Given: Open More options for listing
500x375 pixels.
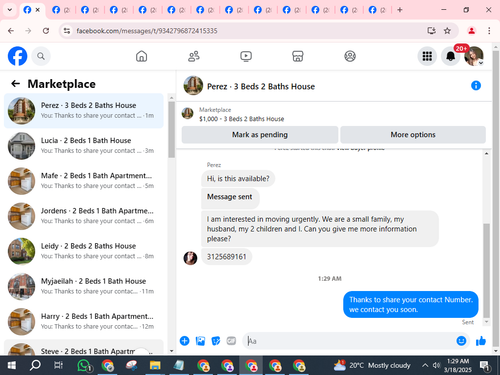Looking at the screenshot, I should coord(413,135).
